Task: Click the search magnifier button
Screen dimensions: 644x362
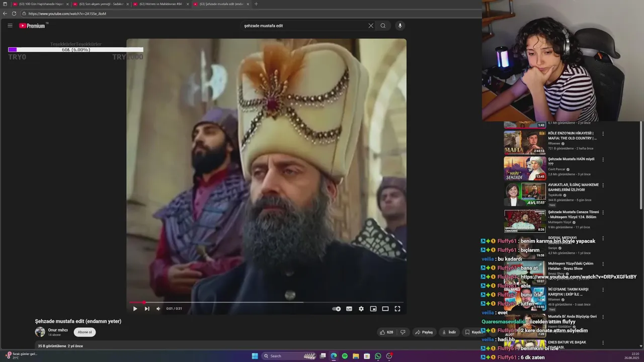Action: 383,26
